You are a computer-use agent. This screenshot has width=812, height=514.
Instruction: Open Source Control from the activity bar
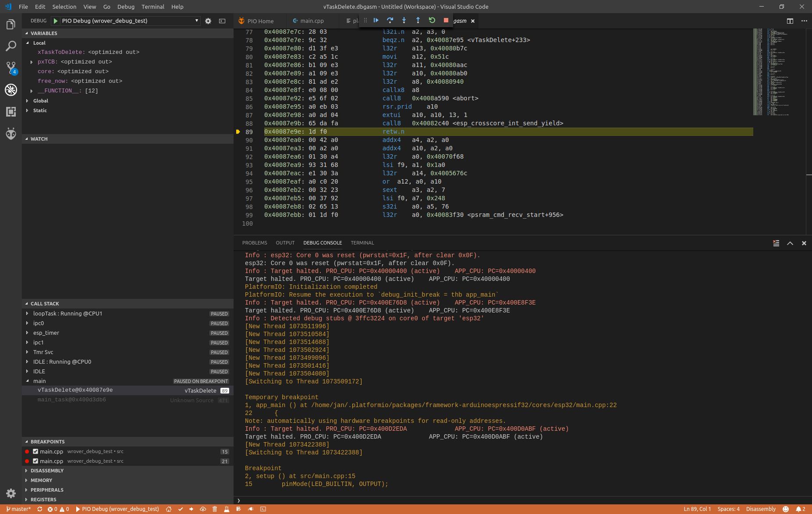click(11, 67)
